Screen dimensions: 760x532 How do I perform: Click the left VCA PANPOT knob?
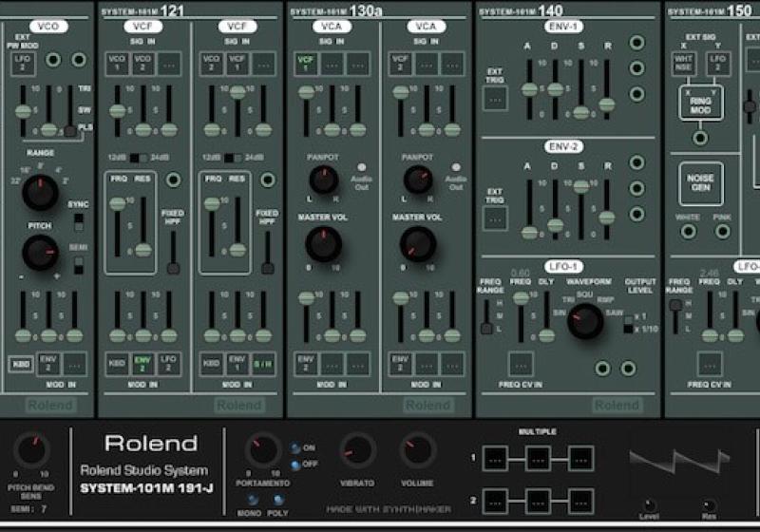click(323, 180)
